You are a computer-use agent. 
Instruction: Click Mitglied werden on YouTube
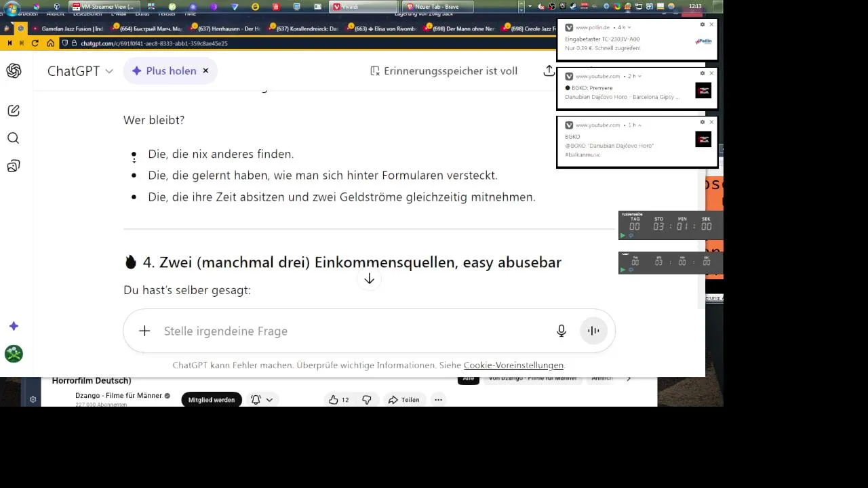[x=212, y=400]
